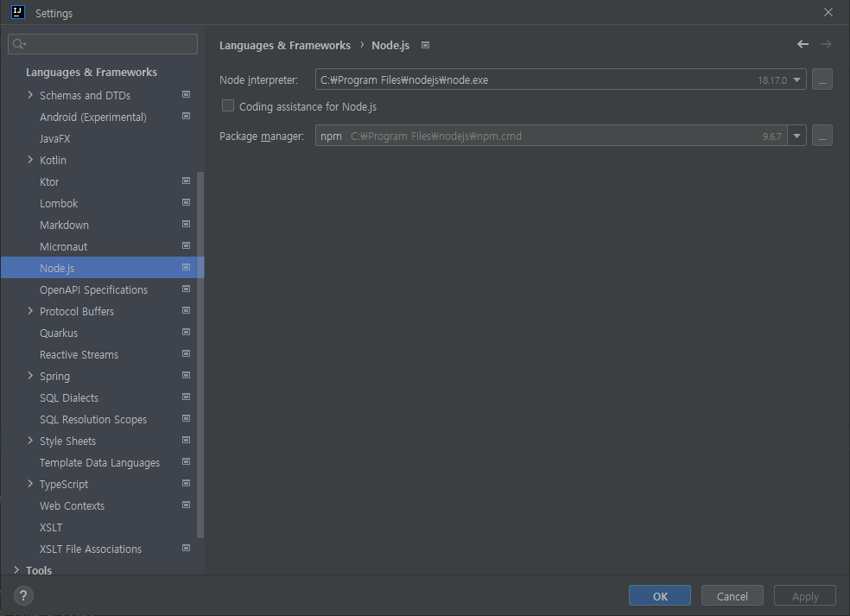This screenshot has width=850, height=616.
Task: Click Languages & Frameworks breadcrumb
Action: pyautogui.click(x=284, y=46)
